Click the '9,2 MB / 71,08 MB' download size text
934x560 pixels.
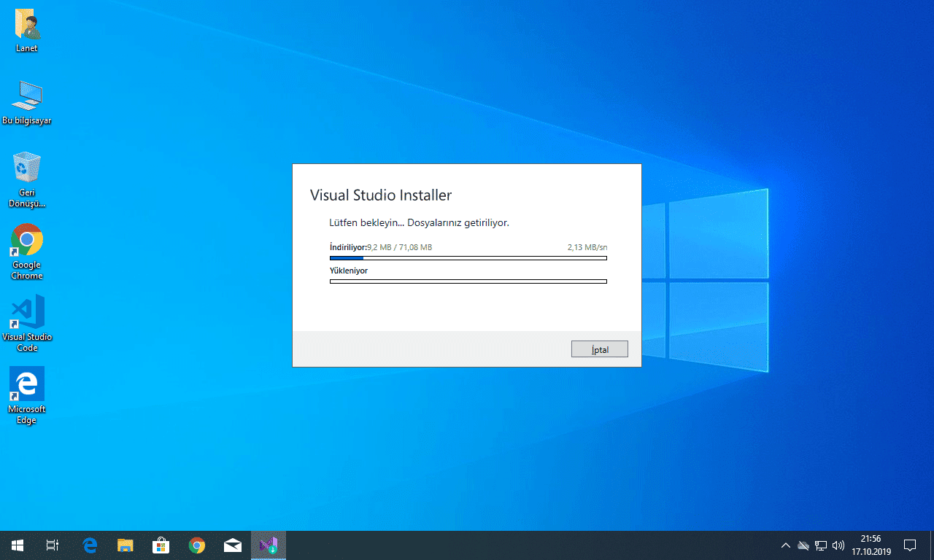400,247
